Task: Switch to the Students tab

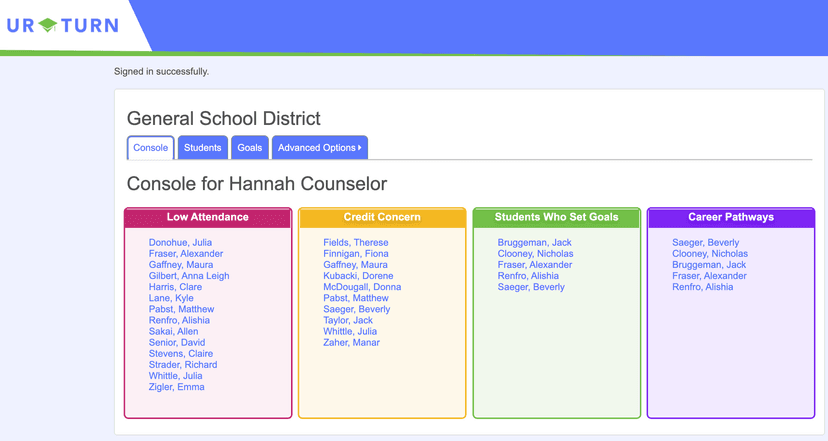Action: click(202, 148)
